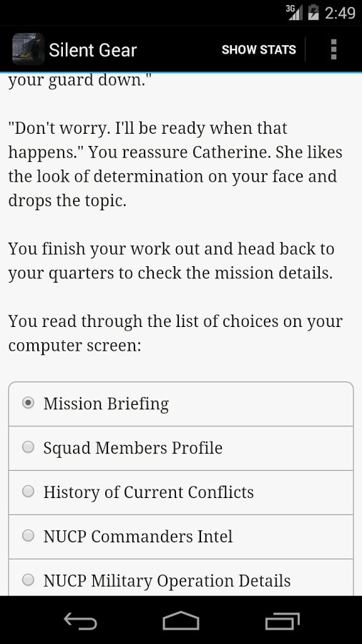Open the three-dot overflow menu

click(x=333, y=49)
